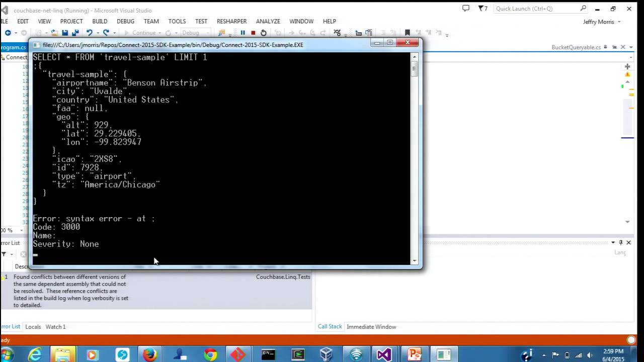Open bottom-right panel window options dropdown
This screenshot has height=362, width=644.
(x=613, y=242)
